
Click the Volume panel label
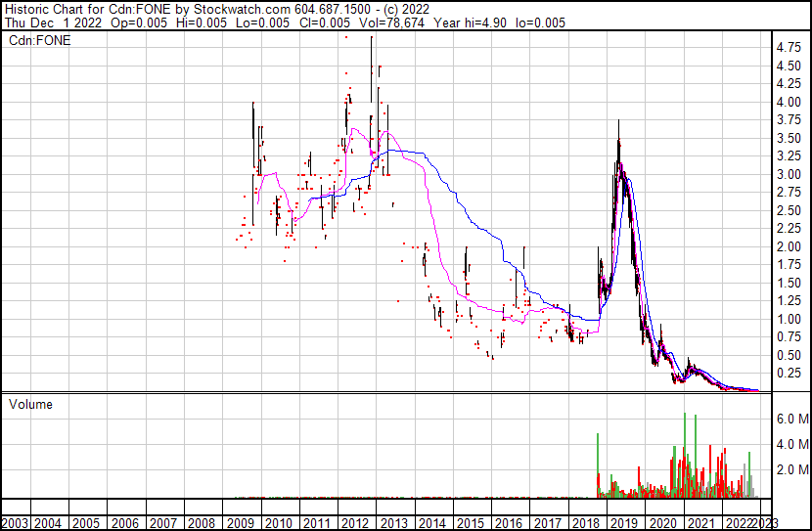pos(31,405)
